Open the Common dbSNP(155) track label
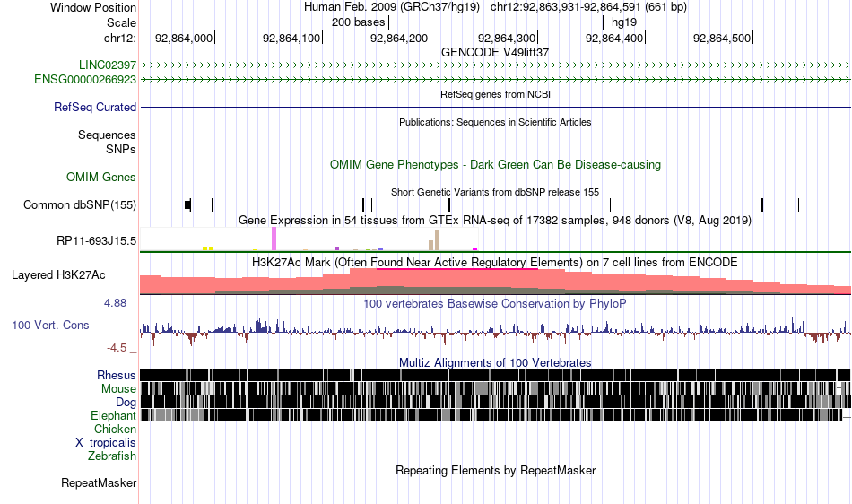Viewport: 852px width, 504px height. click(x=79, y=204)
